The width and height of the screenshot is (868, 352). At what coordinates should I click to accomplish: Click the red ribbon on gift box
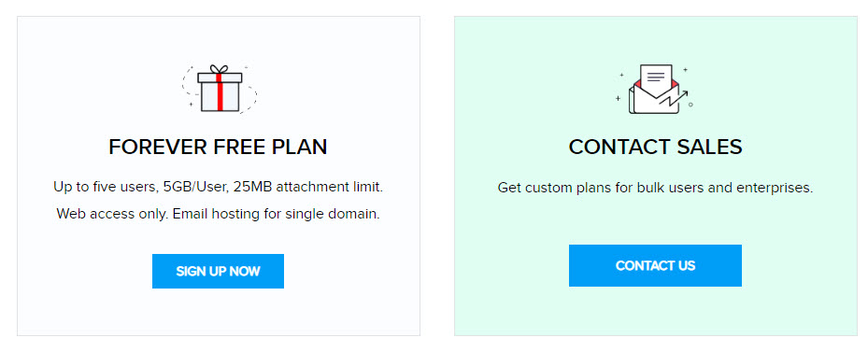tap(220, 93)
